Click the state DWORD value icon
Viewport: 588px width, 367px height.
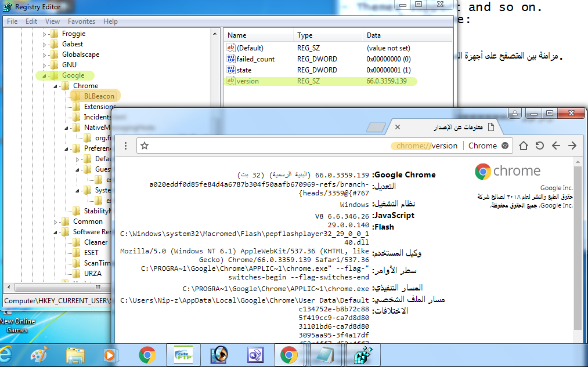click(x=230, y=70)
